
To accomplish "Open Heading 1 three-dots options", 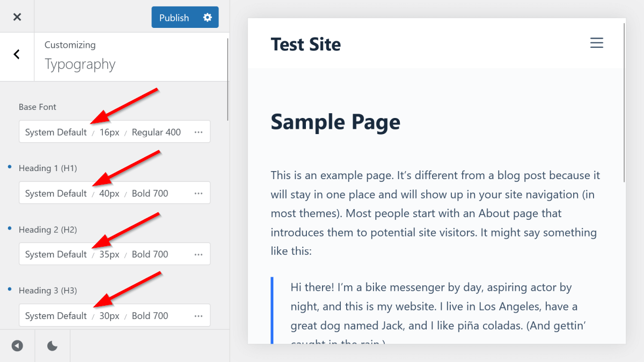I will click(x=199, y=193).
